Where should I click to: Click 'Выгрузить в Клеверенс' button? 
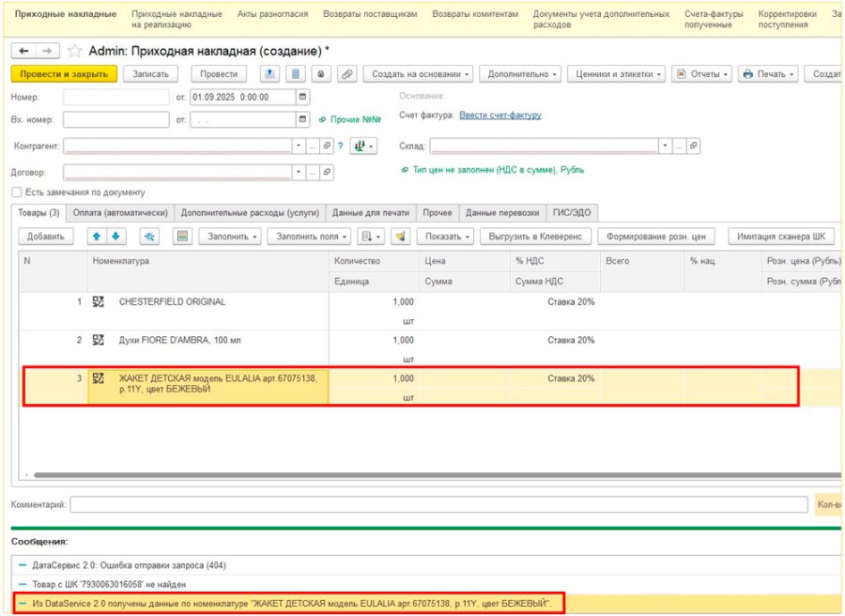coord(535,236)
